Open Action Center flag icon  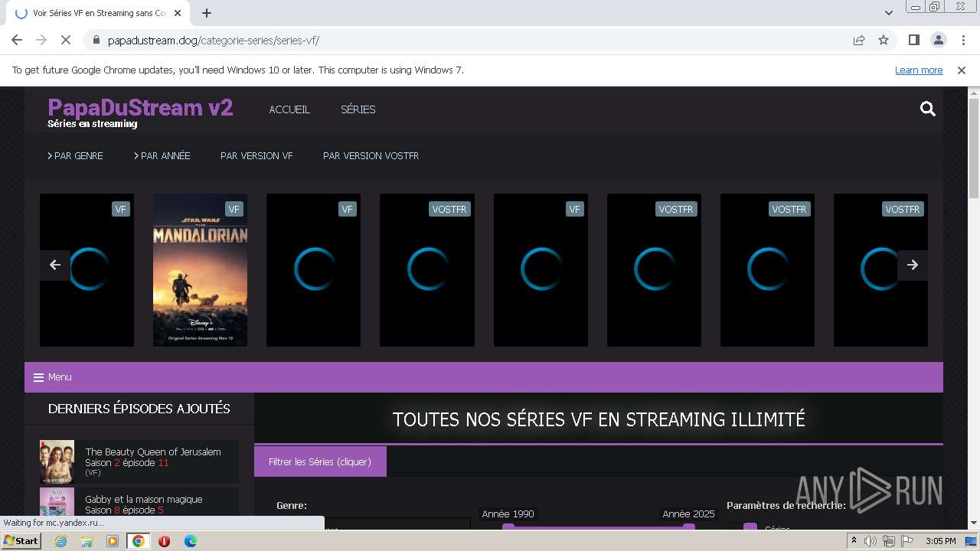point(906,541)
